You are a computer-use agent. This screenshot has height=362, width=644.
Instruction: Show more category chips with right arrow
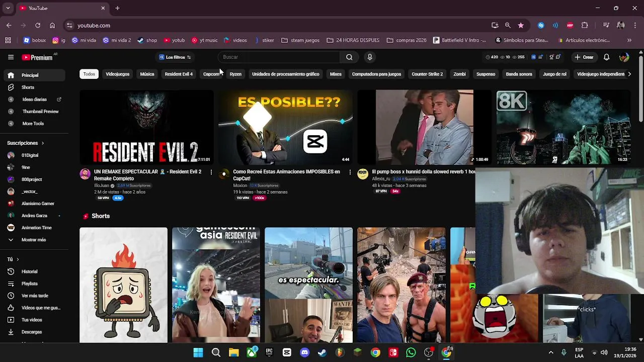[629, 74]
